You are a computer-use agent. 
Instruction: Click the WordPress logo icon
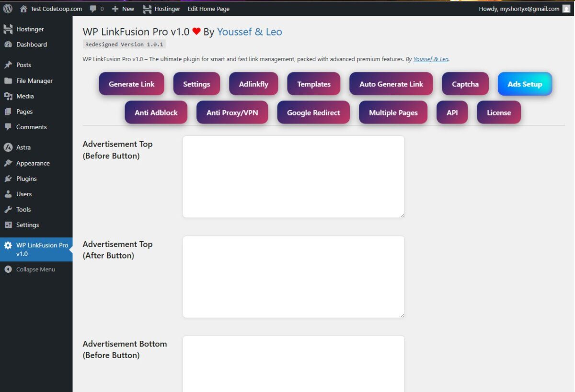click(x=8, y=9)
